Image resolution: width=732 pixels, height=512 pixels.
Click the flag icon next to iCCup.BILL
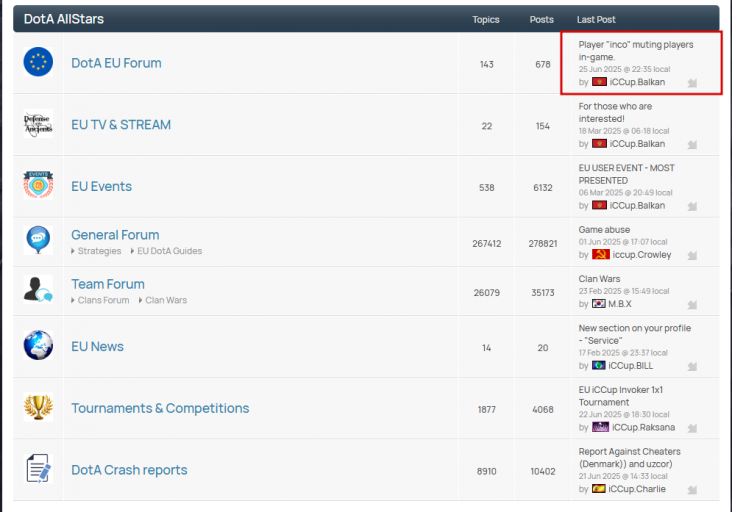point(599,365)
